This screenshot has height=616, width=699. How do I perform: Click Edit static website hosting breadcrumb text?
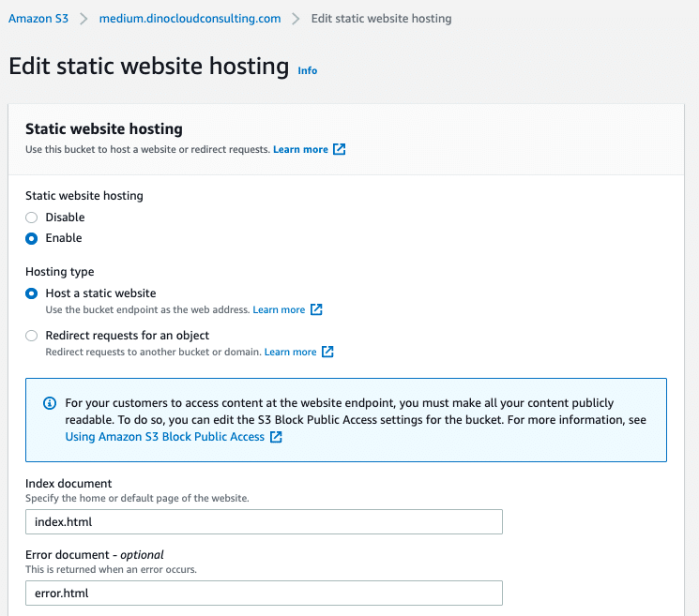pos(381,19)
